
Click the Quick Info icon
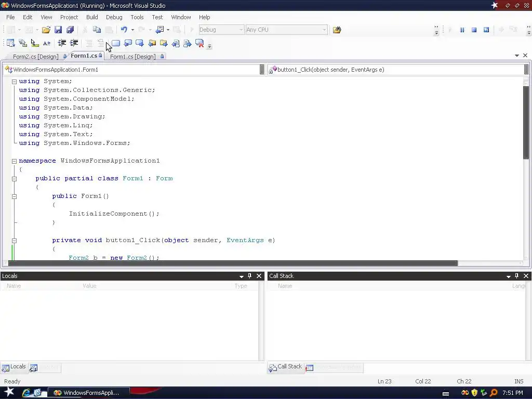(x=35, y=43)
